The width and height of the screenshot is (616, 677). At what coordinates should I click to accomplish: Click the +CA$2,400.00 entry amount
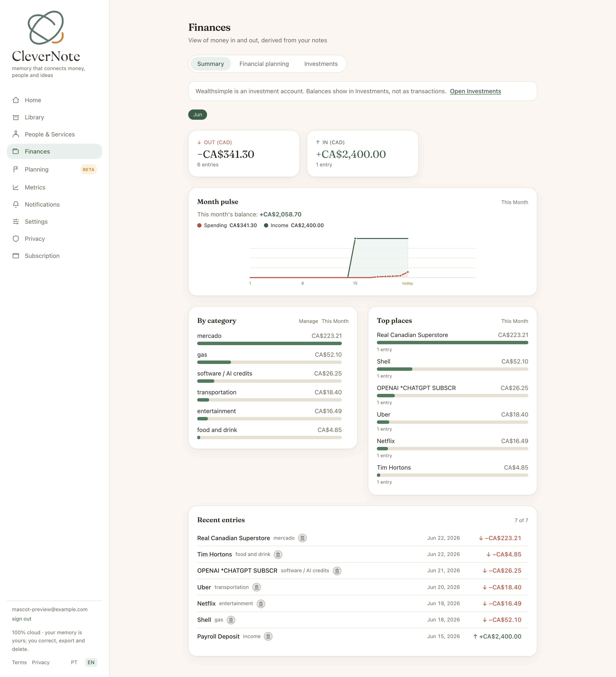click(497, 637)
